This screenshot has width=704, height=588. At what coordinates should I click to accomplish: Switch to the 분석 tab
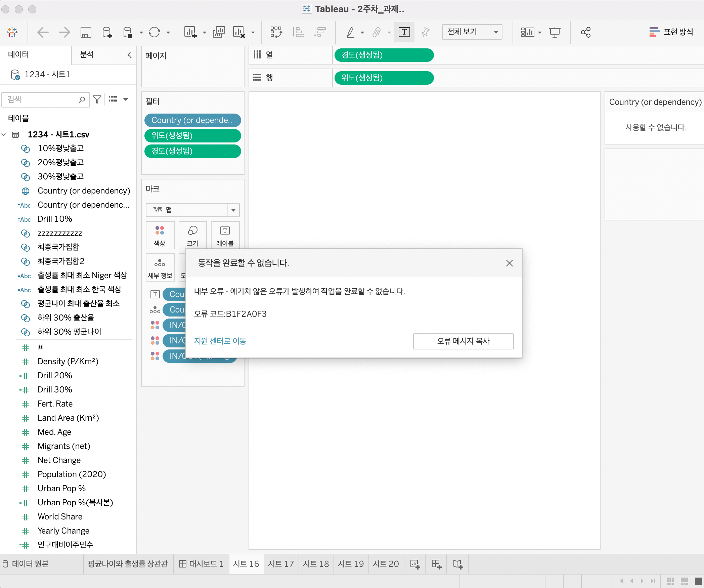87,55
